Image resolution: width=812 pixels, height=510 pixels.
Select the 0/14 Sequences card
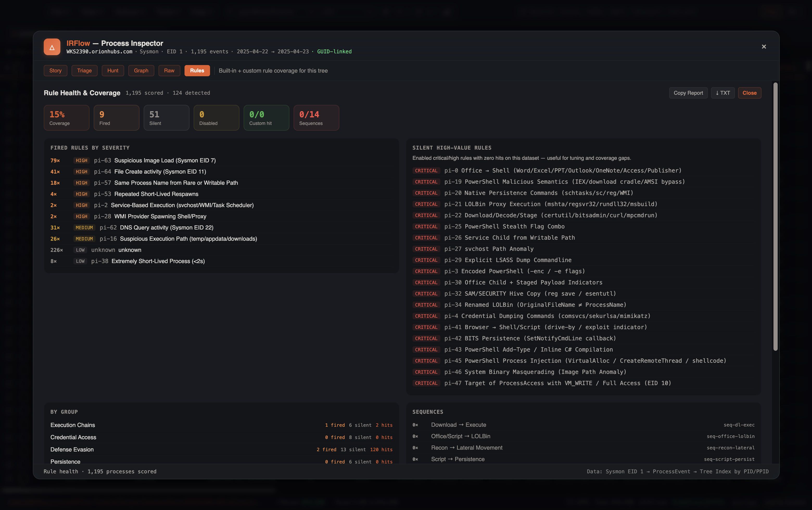[x=316, y=118]
